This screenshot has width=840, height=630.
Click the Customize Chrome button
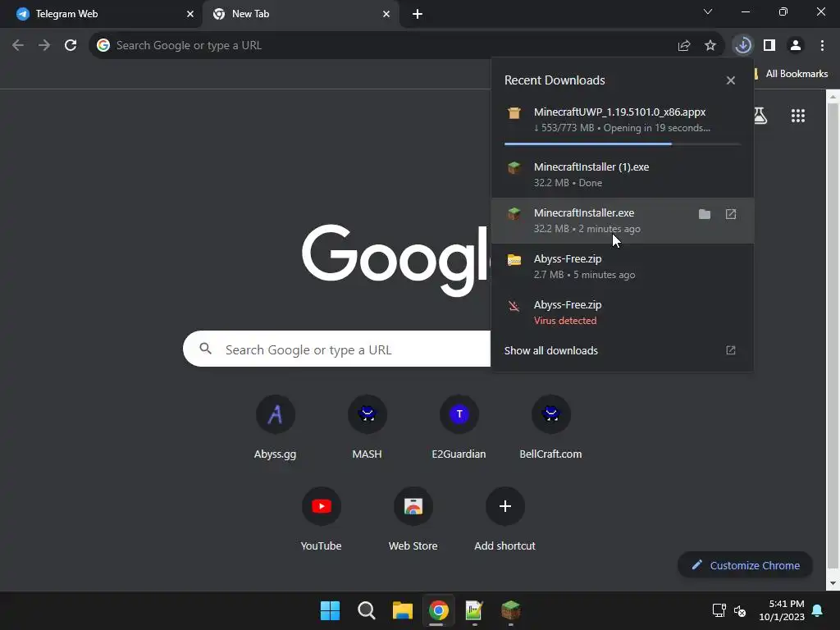tap(745, 565)
